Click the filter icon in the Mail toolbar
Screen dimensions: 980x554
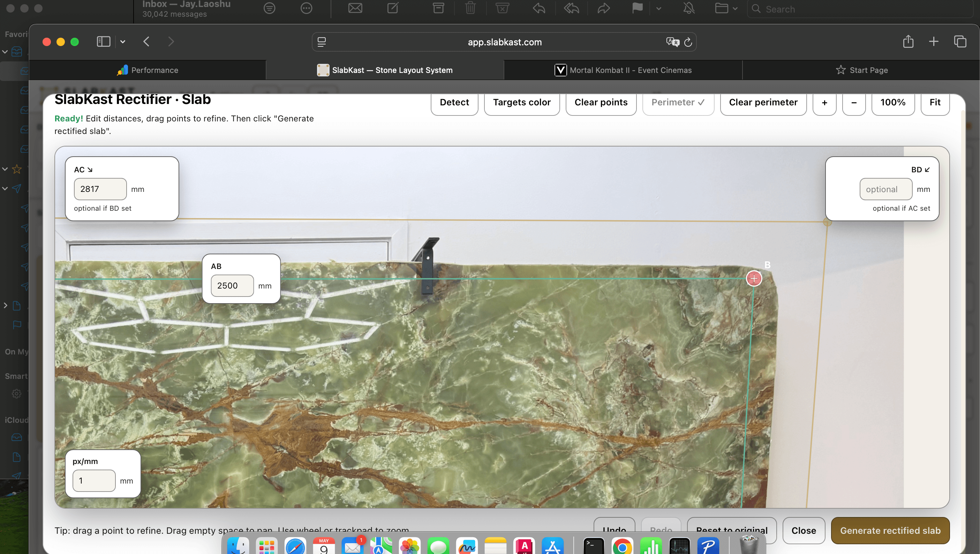pos(269,8)
